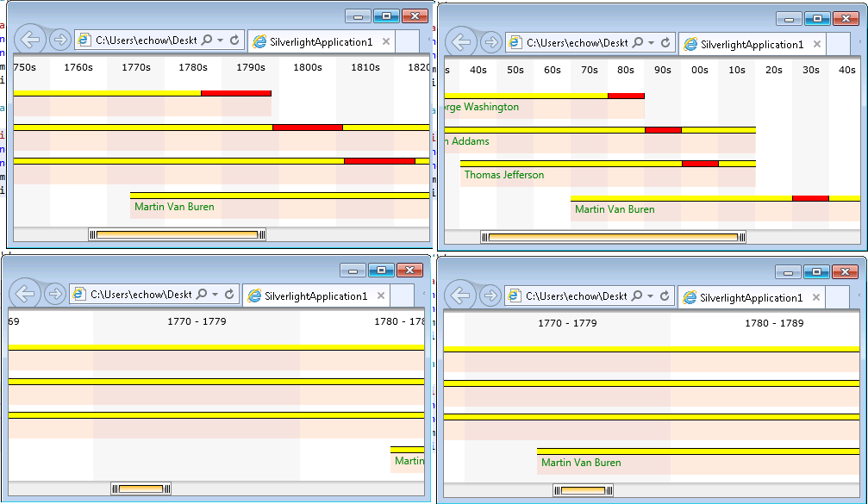Screen dimensions: 868x504
Task: Click refresh icon in bottom-left browser window
Action: [229, 295]
